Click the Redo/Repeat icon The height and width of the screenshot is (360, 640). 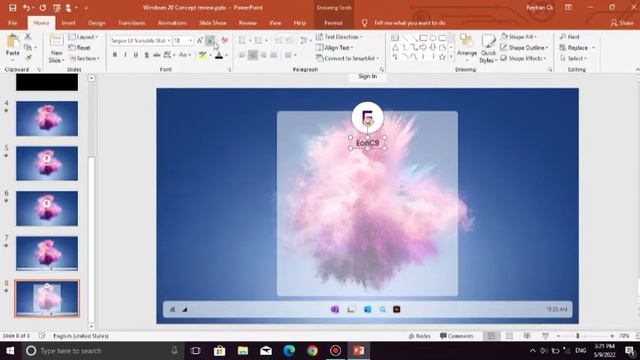point(42,8)
